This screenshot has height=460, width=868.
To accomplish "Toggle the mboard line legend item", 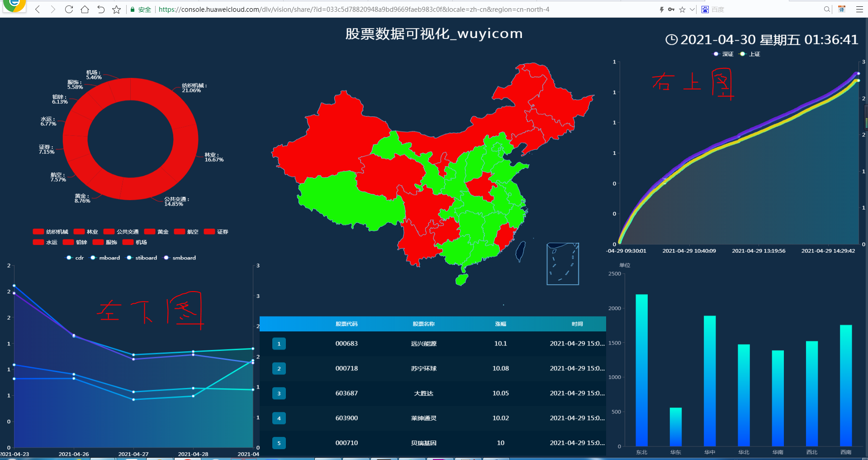I will pyautogui.click(x=105, y=258).
